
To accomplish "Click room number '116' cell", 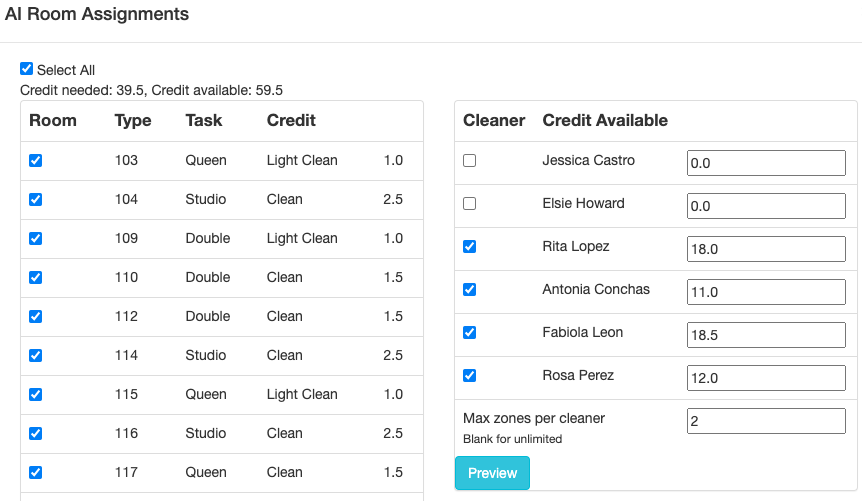I will click(x=126, y=434).
